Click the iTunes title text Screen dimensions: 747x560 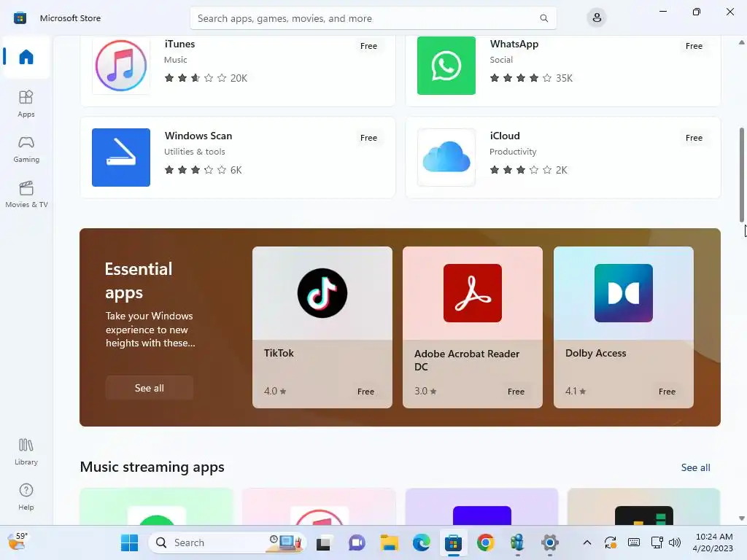[179, 44]
